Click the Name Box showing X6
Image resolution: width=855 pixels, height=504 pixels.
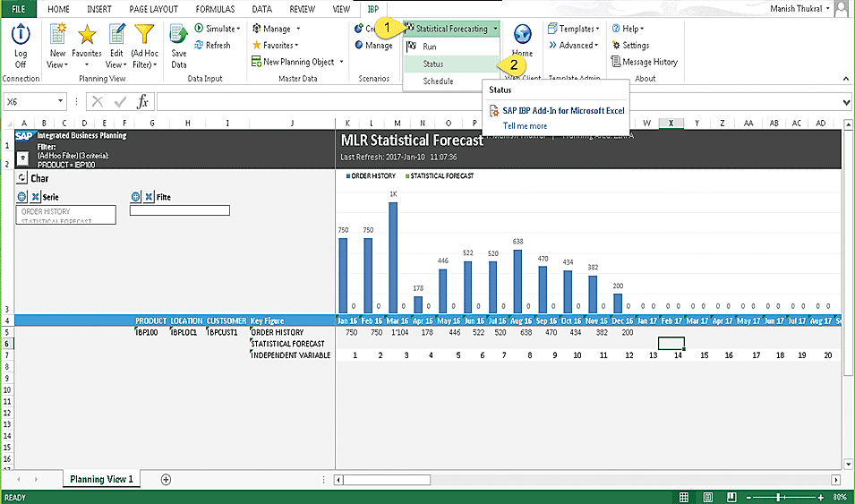[30, 101]
